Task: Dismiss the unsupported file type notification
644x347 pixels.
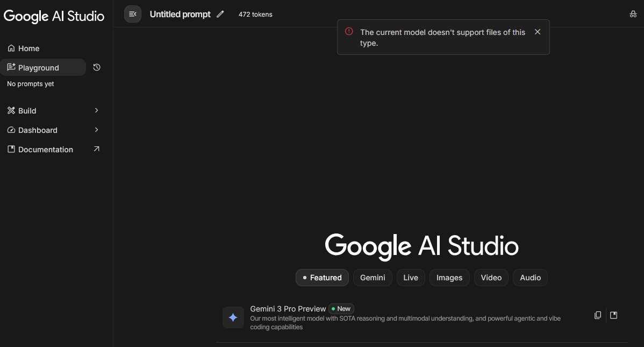Action: (x=537, y=32)
